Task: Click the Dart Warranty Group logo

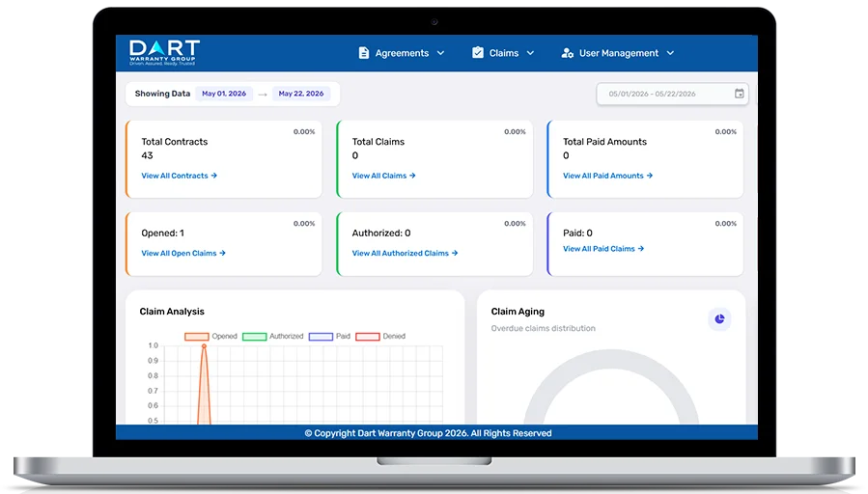Action: [x=164, y=52]
